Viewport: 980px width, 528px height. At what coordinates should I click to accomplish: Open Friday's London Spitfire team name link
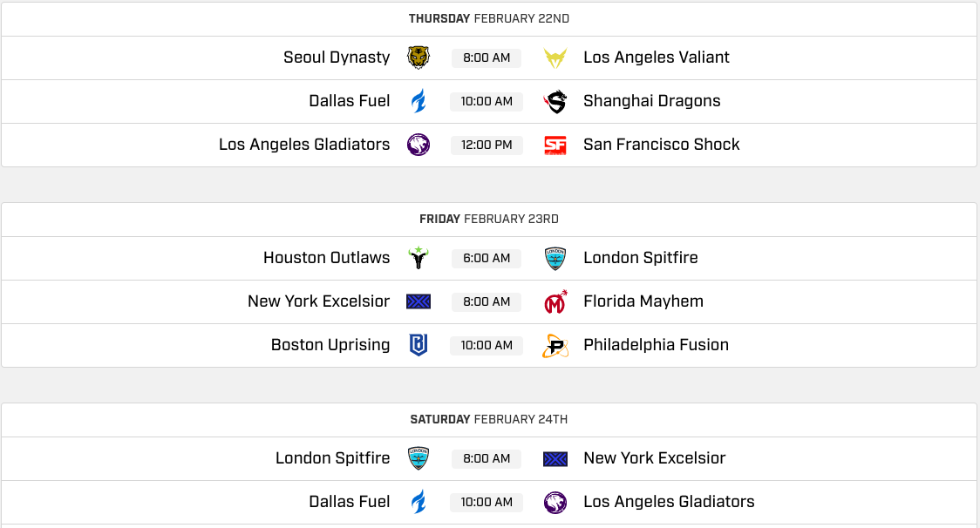point(640,258)
